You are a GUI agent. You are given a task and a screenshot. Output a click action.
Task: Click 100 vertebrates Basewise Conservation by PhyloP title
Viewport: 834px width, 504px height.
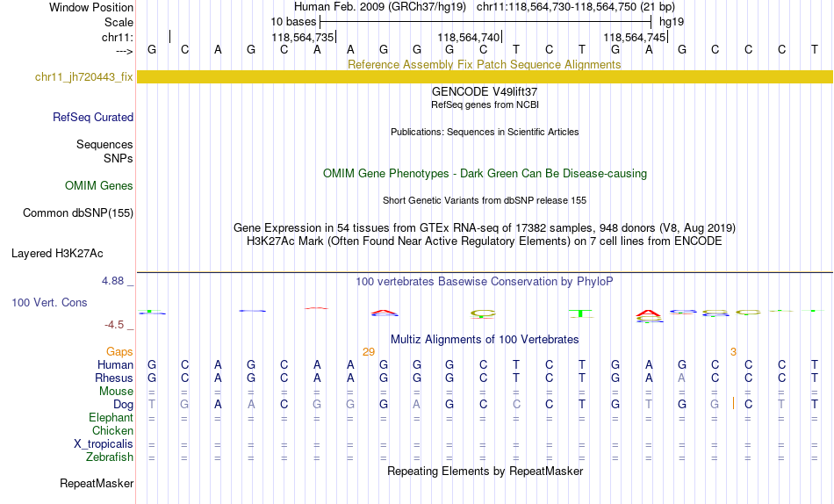point(485,282)
